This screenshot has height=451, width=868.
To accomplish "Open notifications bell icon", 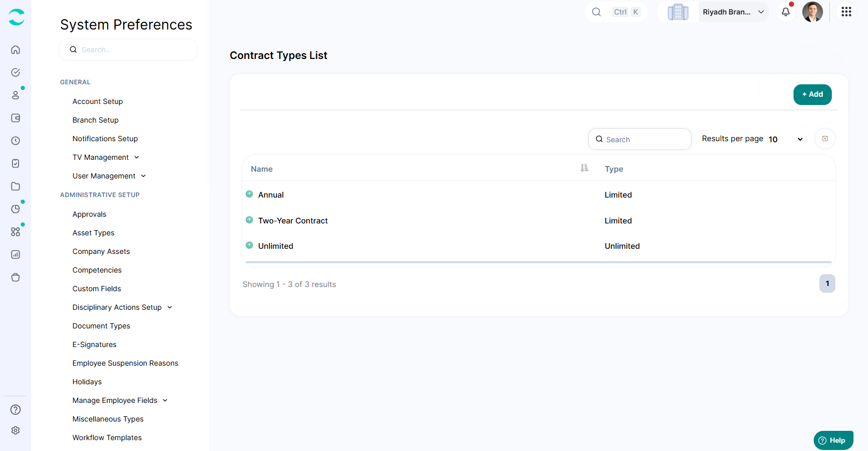I will coord(786,12).
